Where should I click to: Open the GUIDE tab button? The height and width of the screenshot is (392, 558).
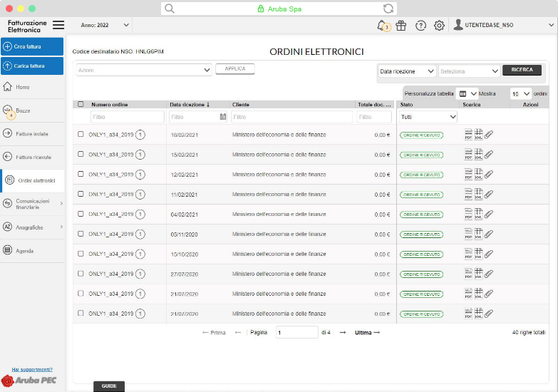tap(109, 386)
